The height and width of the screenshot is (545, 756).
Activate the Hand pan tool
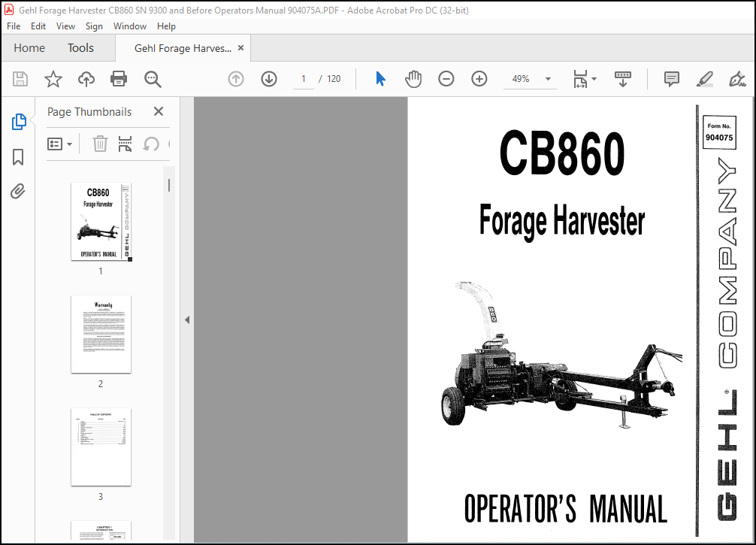click(413, 79)
